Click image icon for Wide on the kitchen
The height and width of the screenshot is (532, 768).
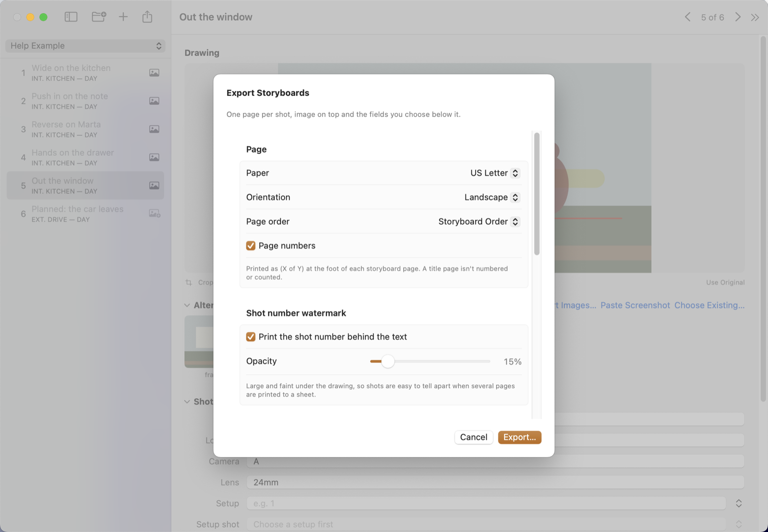tap(154, 73)
